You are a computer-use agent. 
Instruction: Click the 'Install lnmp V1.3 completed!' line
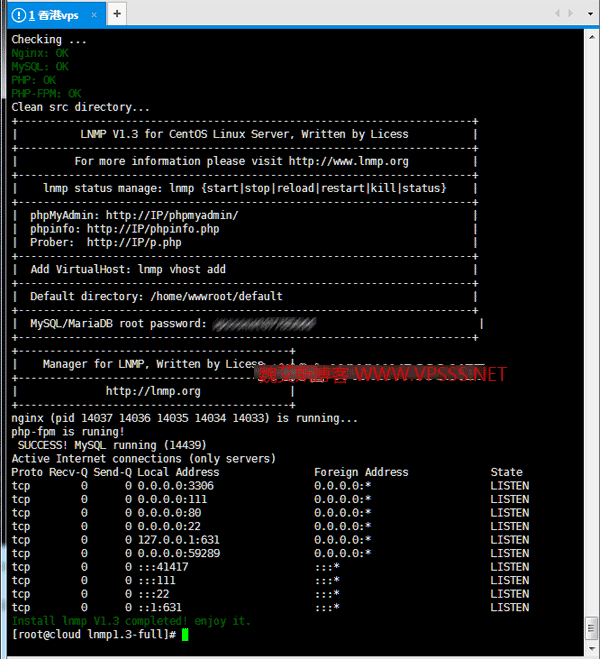[131, 621]
